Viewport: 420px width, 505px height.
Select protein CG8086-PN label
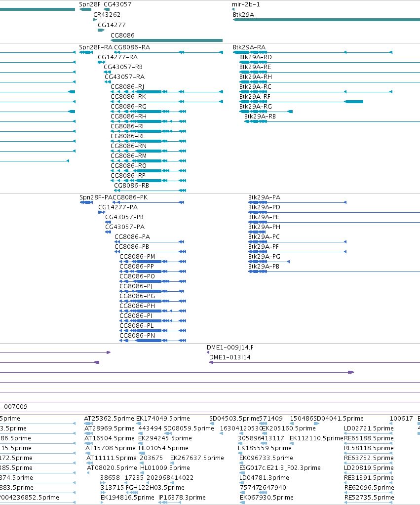[137, 336]
